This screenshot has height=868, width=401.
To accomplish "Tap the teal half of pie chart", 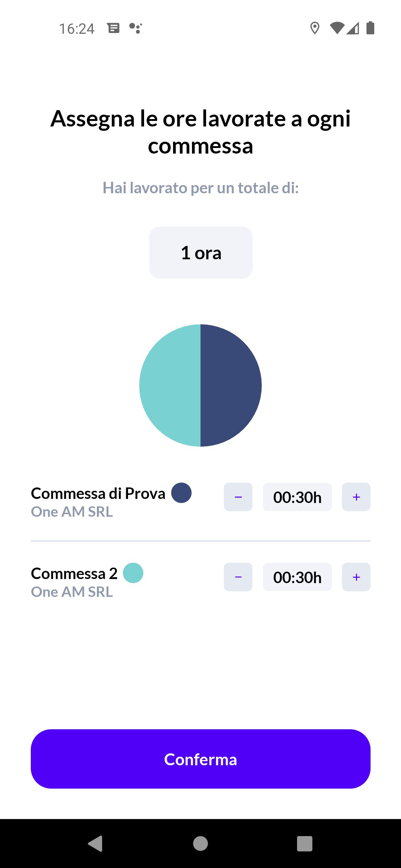I will point(170,385).
